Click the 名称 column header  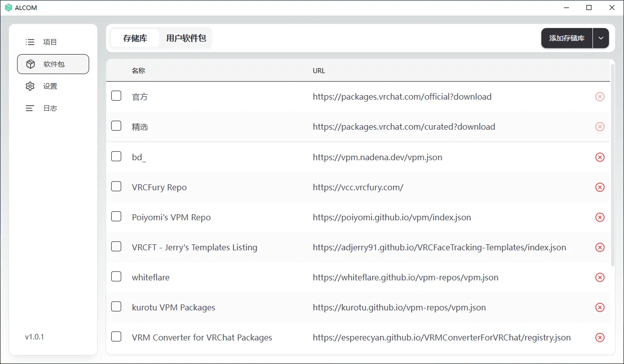138,71
